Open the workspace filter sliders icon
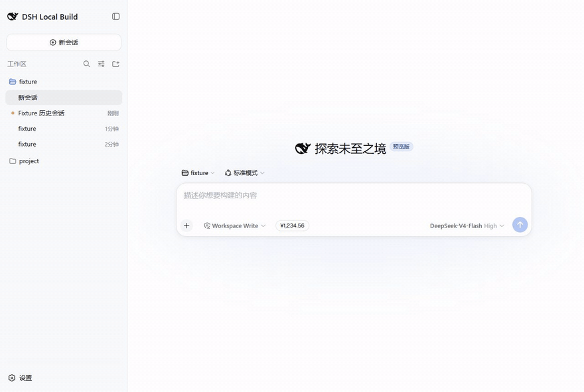This screenshot has width=584, height=392. pyautogui.click(x=102, y=64)
